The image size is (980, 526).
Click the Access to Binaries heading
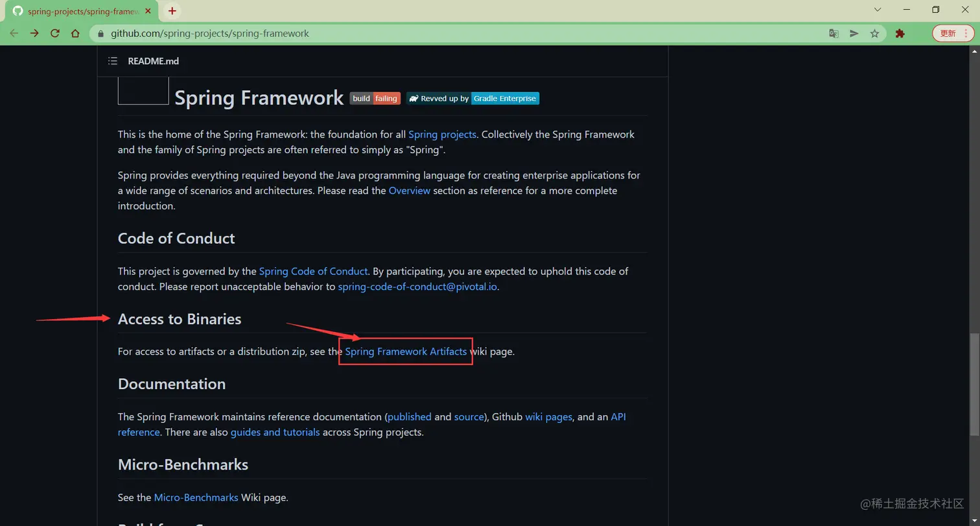[180, 319]
